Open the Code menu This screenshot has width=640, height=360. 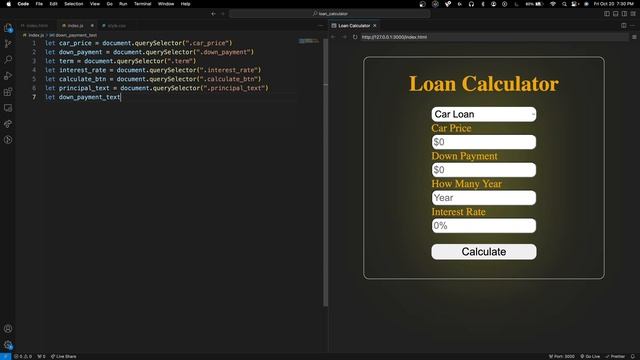(x=23, y=4)
